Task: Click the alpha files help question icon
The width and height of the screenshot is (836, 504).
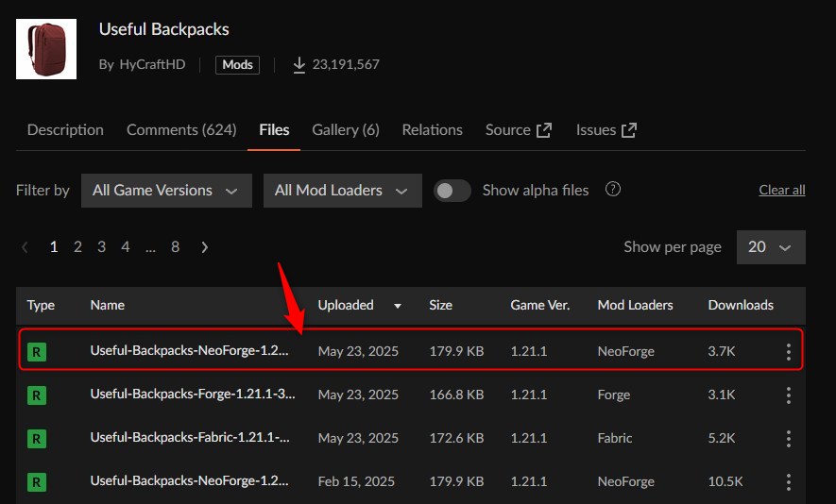Action: 613,189
